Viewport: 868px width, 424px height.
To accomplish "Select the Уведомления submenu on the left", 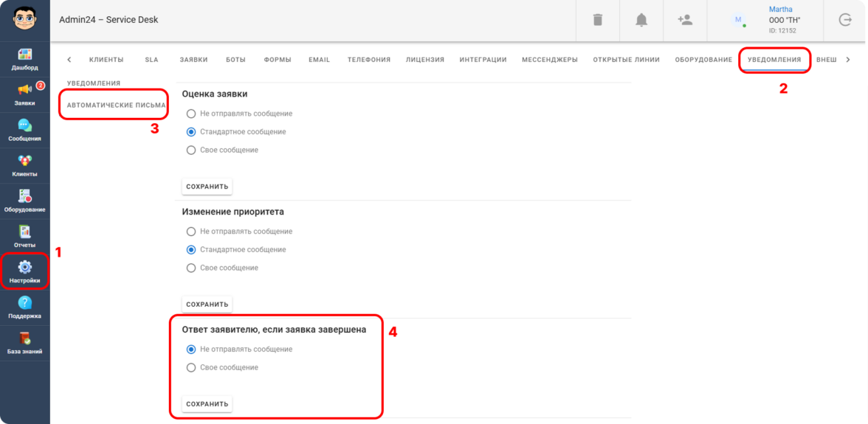I will click(94, 83).
